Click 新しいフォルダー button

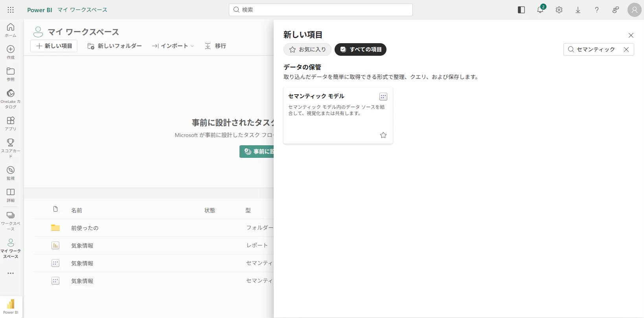pos(114,46)
